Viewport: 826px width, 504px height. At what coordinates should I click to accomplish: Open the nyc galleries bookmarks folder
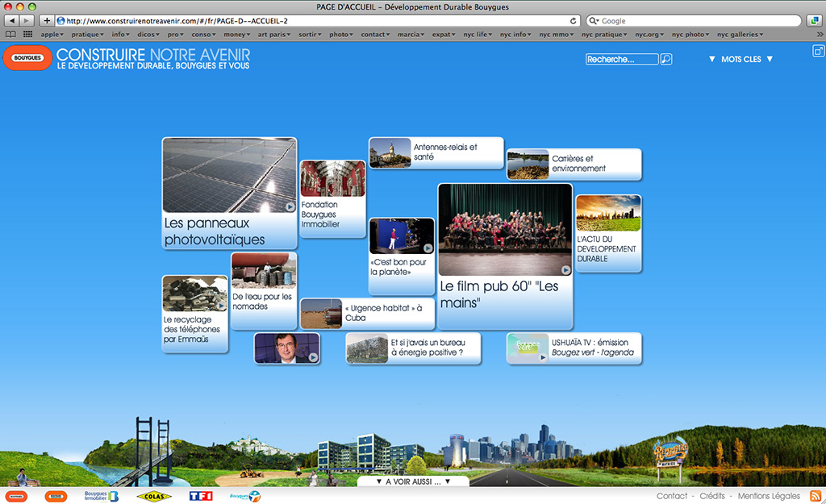(740, 34)
